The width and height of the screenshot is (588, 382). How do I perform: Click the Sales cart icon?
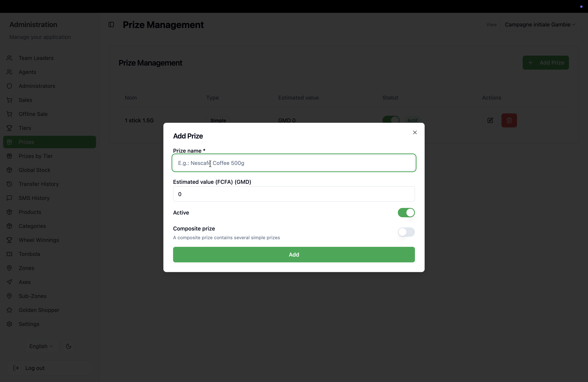9,100
